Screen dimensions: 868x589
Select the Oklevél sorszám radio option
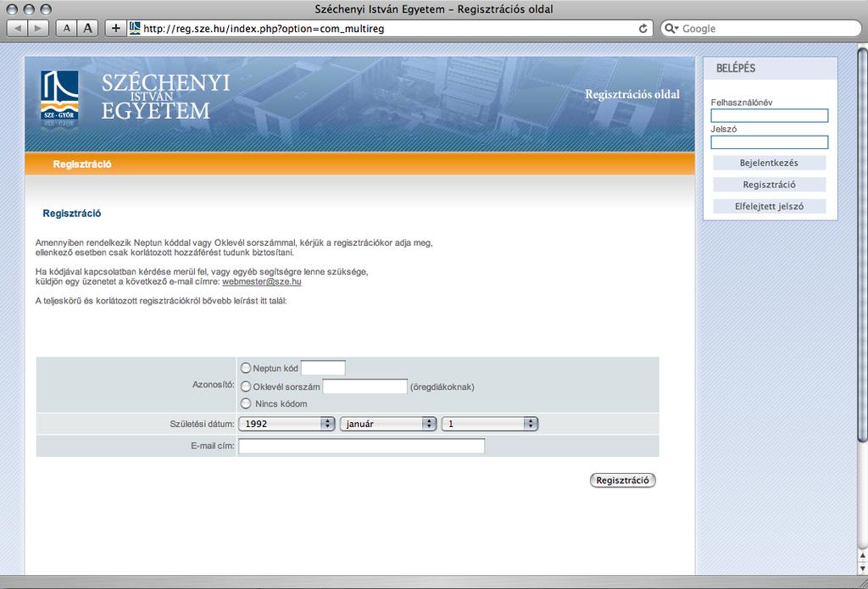pos(246,386)
